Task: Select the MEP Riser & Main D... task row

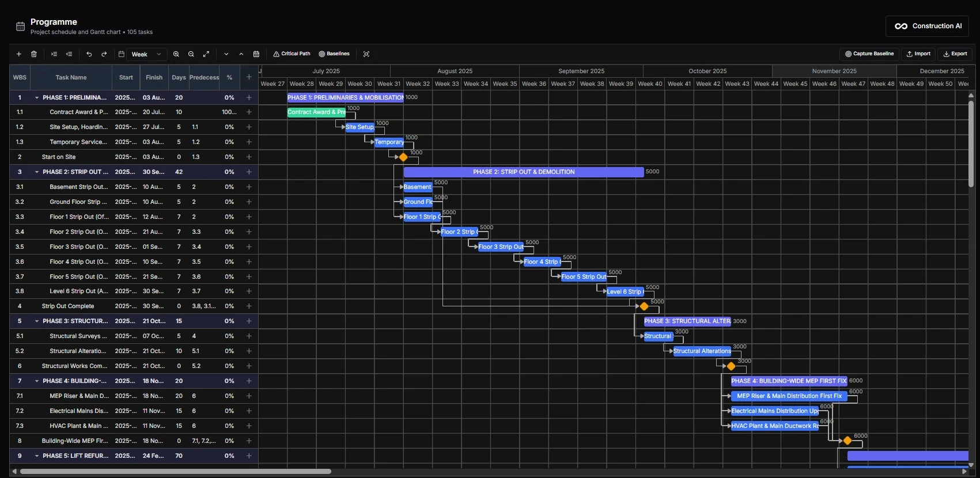Action: tap(134, 396)
